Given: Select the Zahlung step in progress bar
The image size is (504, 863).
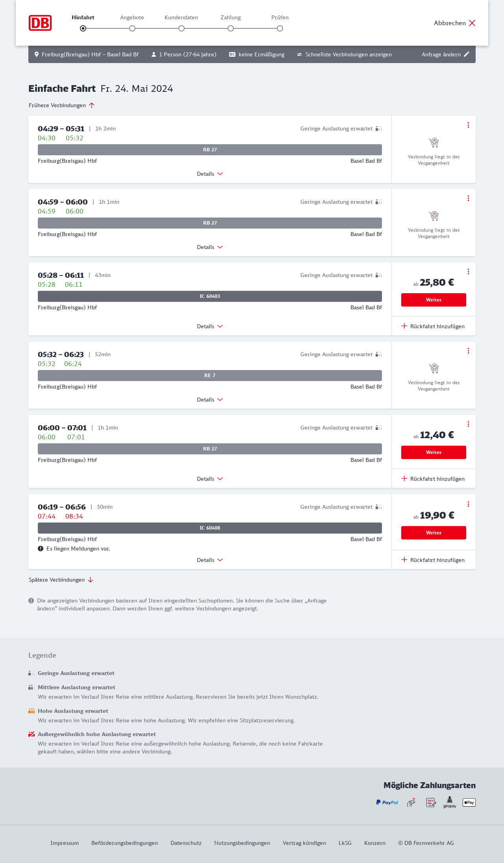Looking at the screenshot, I should pos(231,28).
